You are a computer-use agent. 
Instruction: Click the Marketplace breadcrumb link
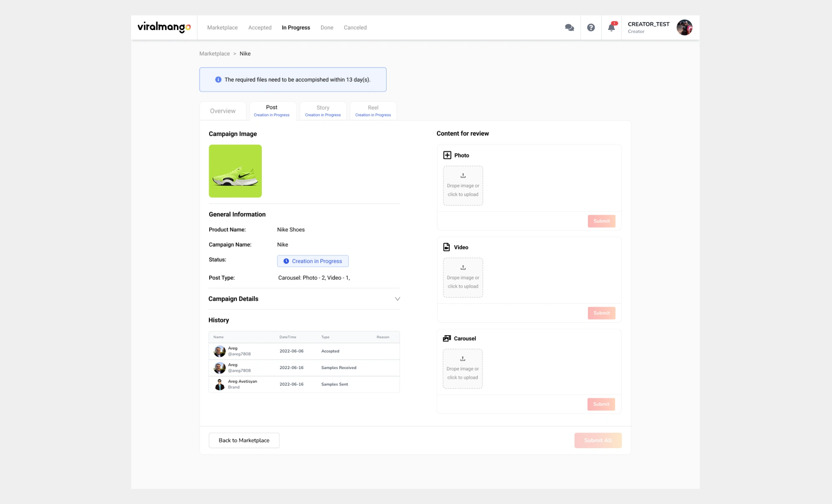[x=214, y=53]
